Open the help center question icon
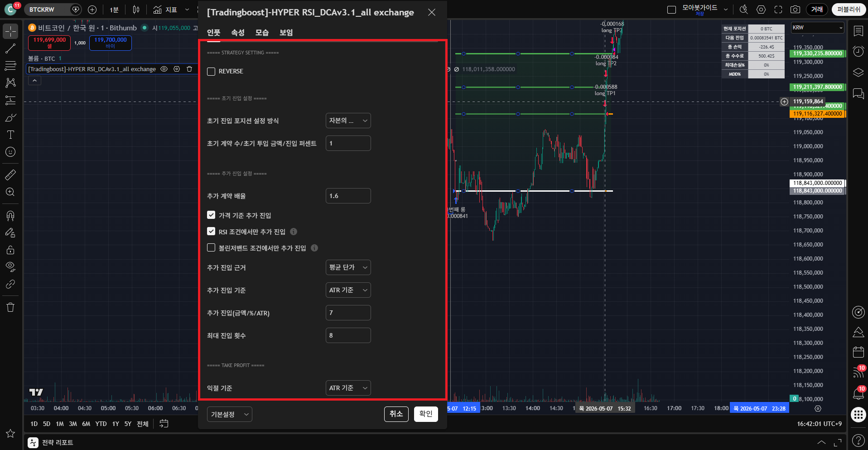 [858, 440]
